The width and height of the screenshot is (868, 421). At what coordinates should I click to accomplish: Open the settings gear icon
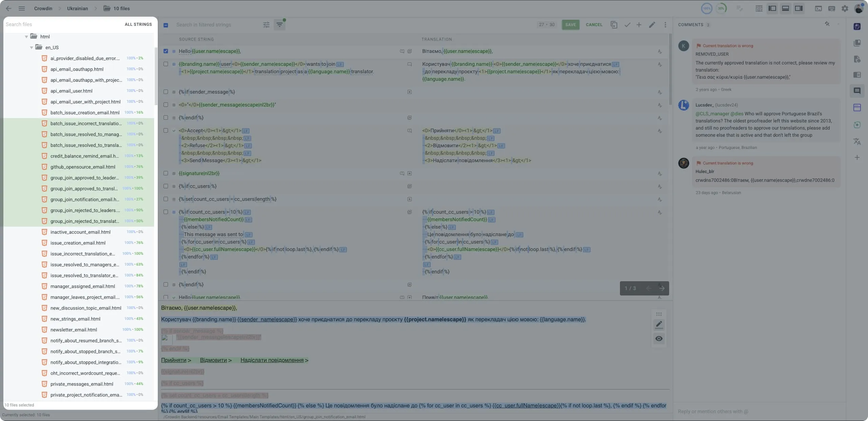click(845, 8)
